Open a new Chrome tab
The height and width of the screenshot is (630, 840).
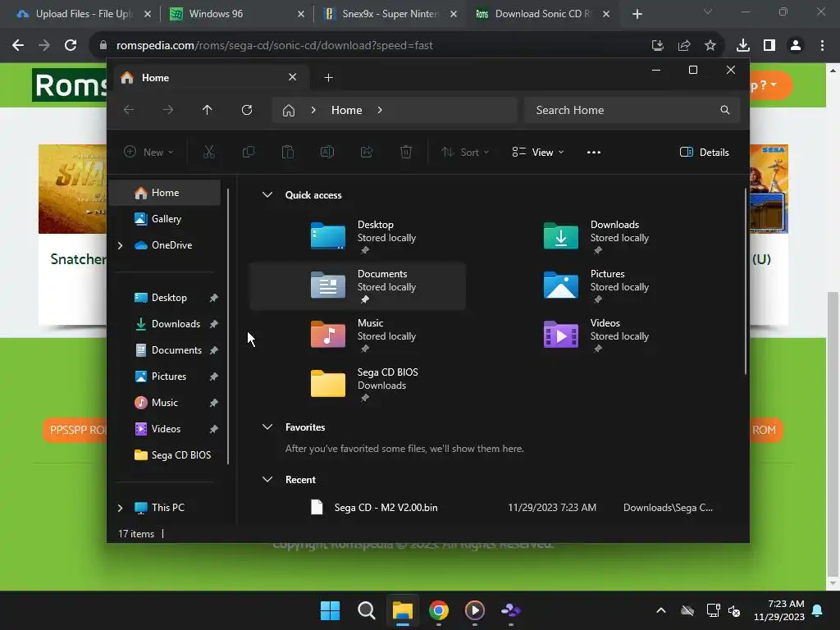637,15
